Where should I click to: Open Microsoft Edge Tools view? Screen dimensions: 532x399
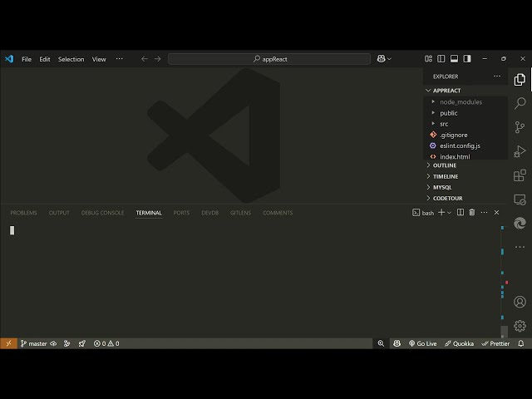pyautogui.click(x=520, y=224)
